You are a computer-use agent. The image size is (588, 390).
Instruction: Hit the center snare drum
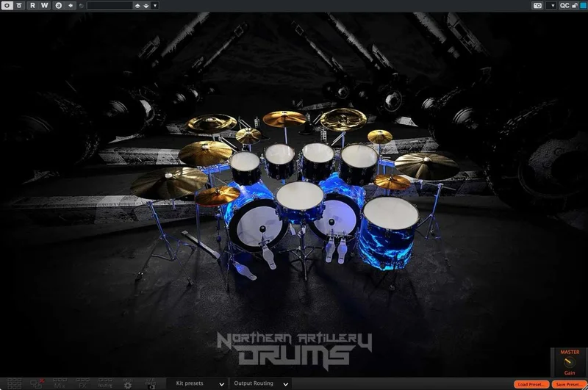(300, 196)
